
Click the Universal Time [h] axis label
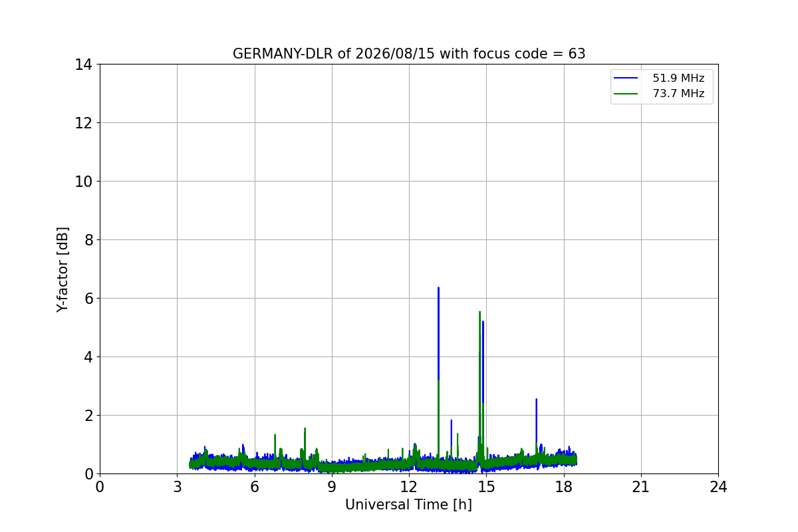[408, 505]
